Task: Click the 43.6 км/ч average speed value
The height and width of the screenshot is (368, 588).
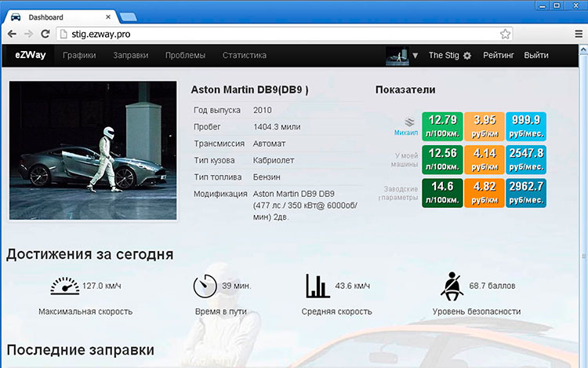Action: point(353,286)
